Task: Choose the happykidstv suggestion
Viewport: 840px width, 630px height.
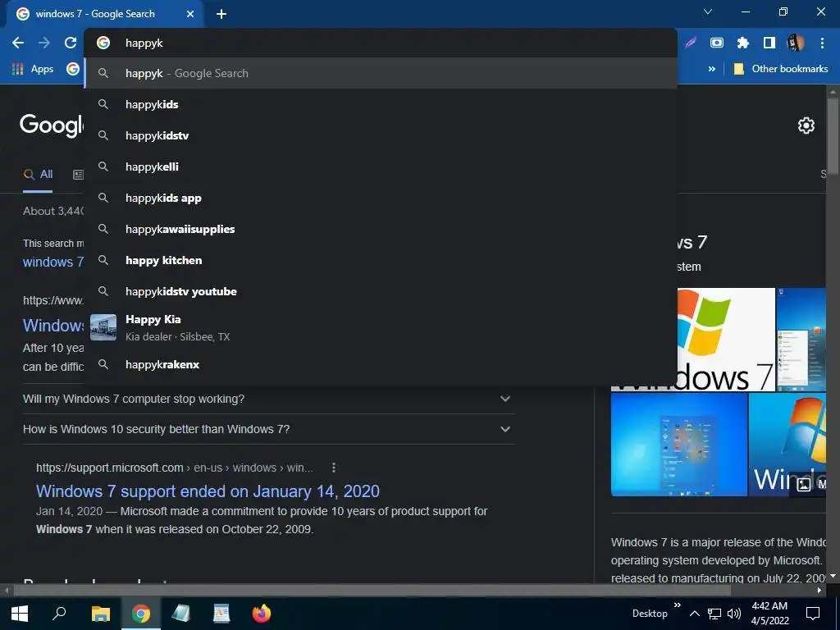Action: pyautogui.click(x=381, y=135)
